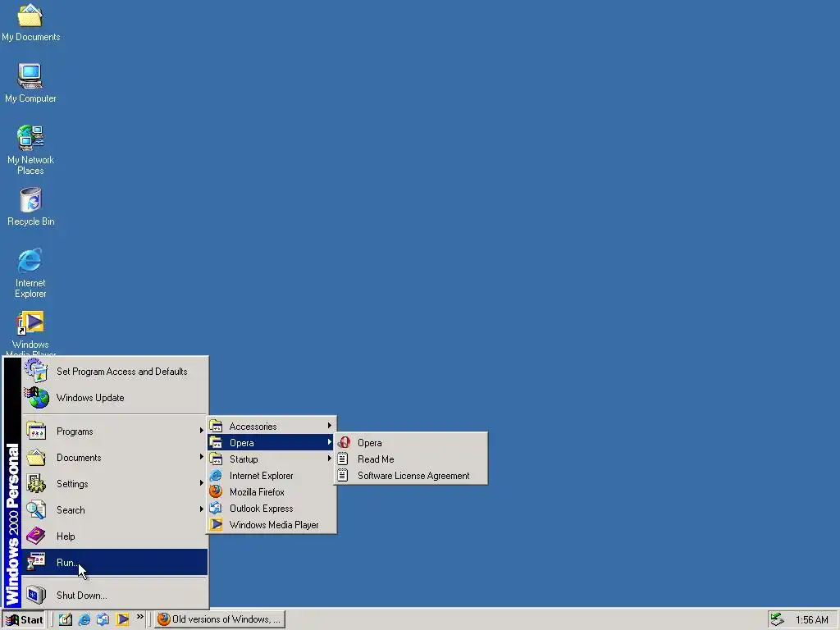The image size is (840, 630).
Task: Click the Read Me document icon
Action: pos(343,459)
